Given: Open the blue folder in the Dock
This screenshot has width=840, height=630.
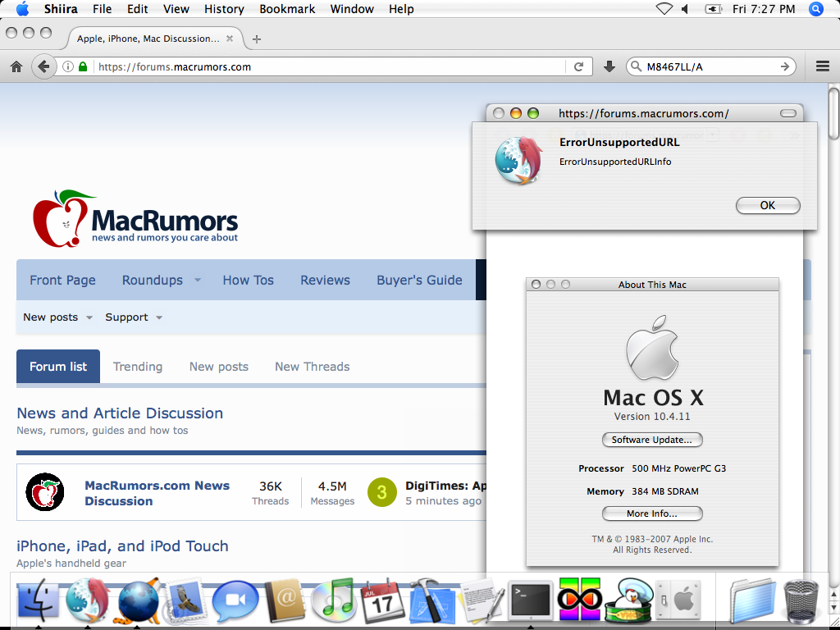Looking at the screenshot, I should pyautogui.click(x=753, y=600).
